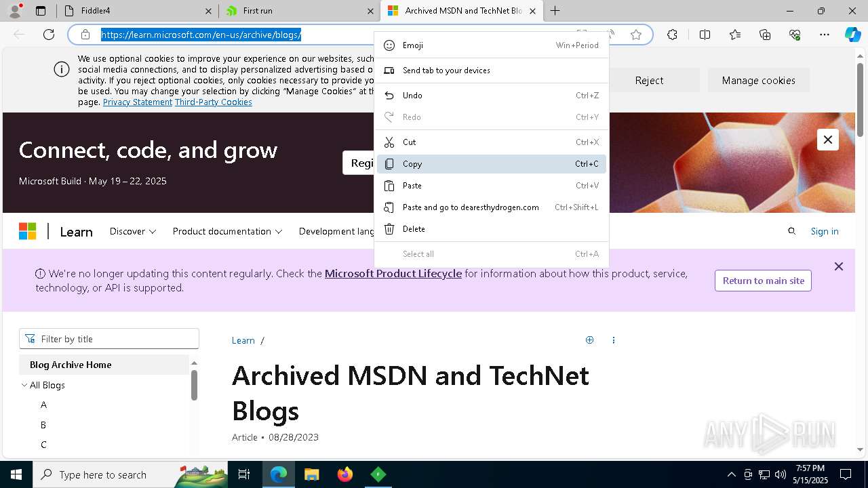Close the lifecycle notice banner

tap(839, 266)
